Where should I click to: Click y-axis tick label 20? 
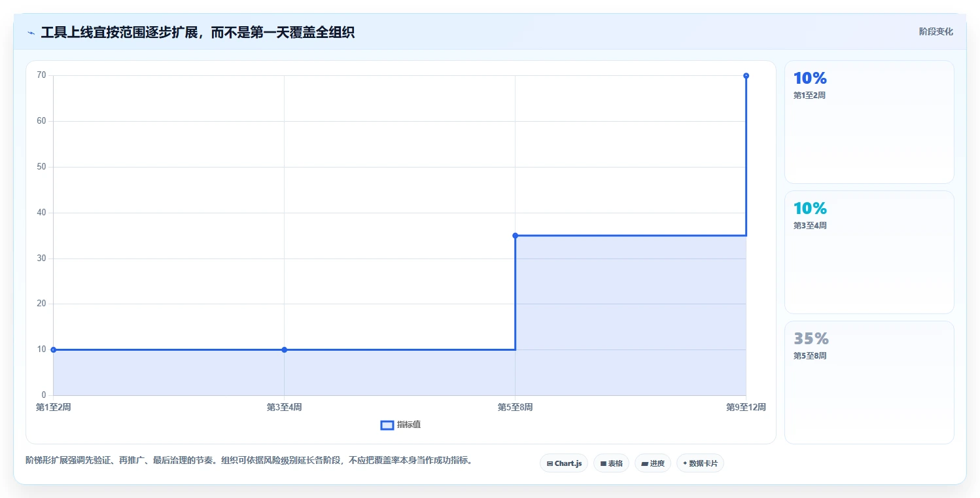pyautogui.click(x=41, y=304)
